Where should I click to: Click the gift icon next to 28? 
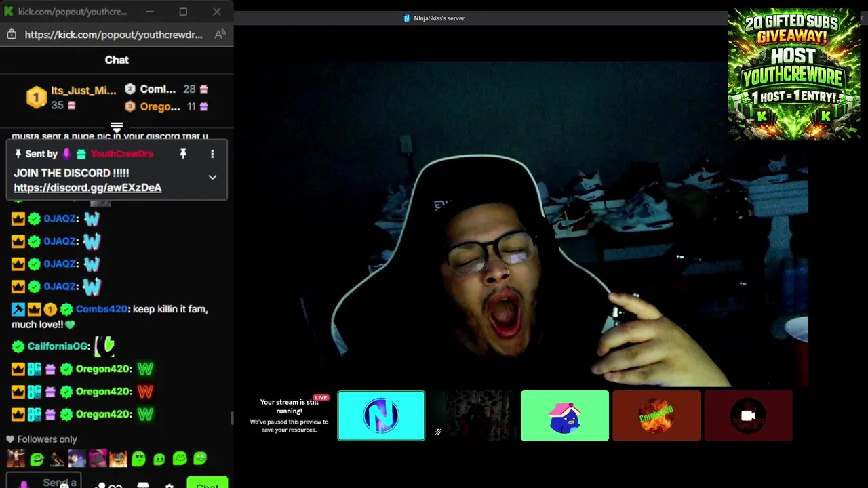203,89
